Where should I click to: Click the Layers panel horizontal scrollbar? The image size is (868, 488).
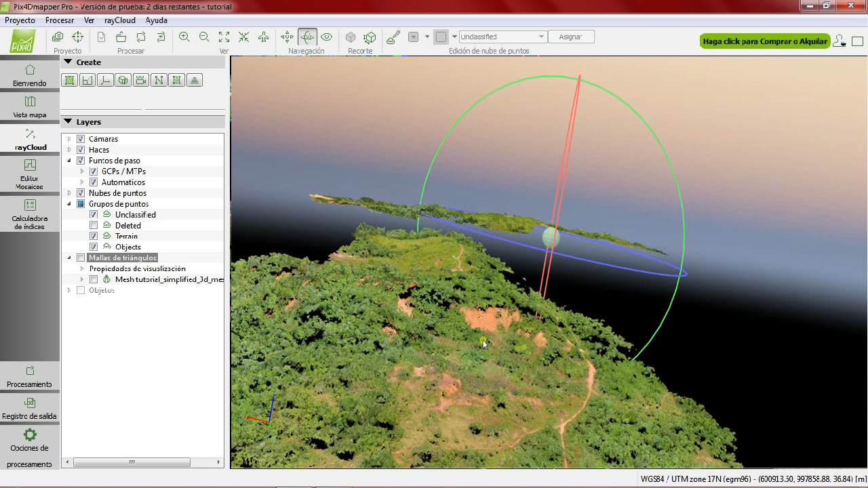(132, 462)
